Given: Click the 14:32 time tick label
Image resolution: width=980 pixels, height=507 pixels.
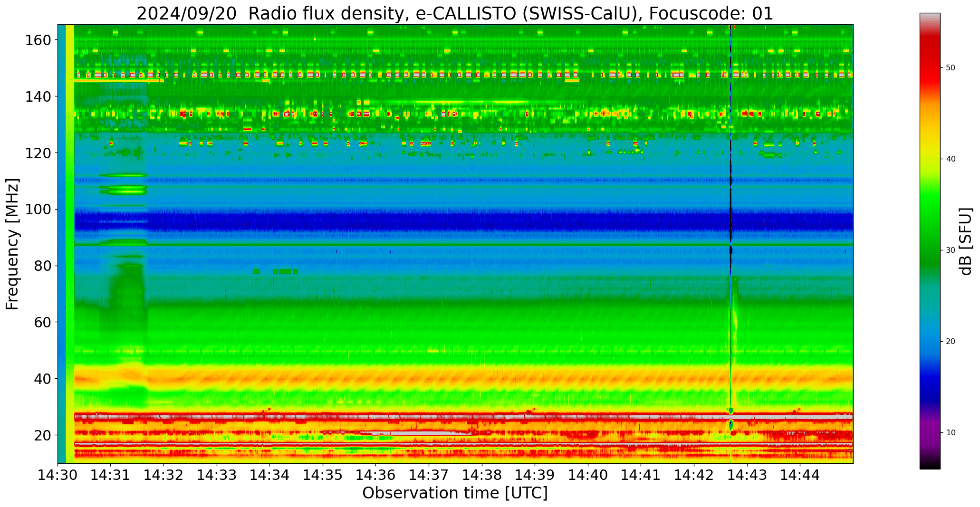Looking at the screenshot, I should click(164, 474).
